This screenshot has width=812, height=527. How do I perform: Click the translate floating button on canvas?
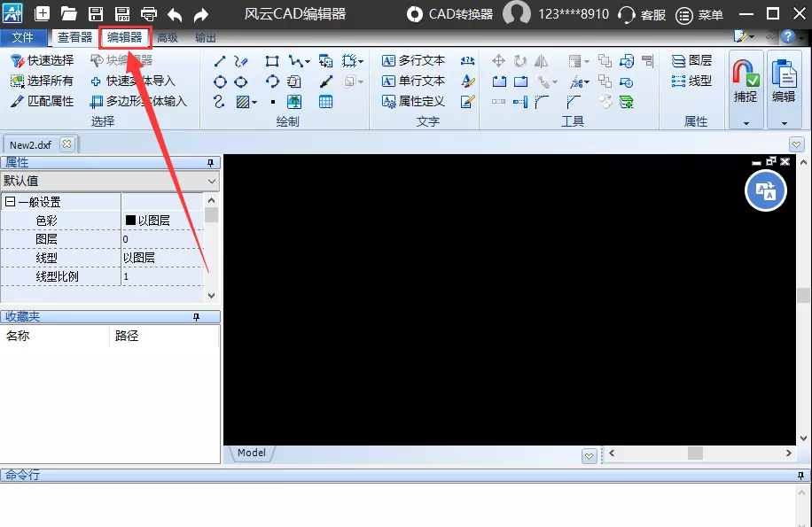click(765, 190)
